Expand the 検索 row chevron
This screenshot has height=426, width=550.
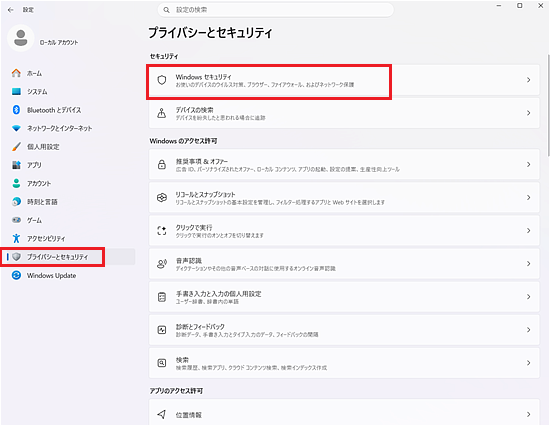pos(529,363)
